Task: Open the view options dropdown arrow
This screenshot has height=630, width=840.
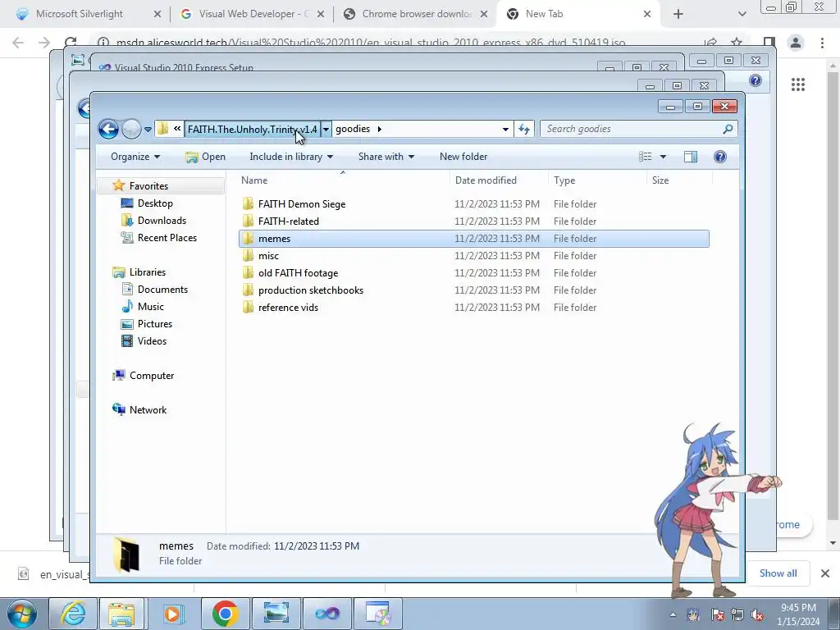Action: coord(663,157)
